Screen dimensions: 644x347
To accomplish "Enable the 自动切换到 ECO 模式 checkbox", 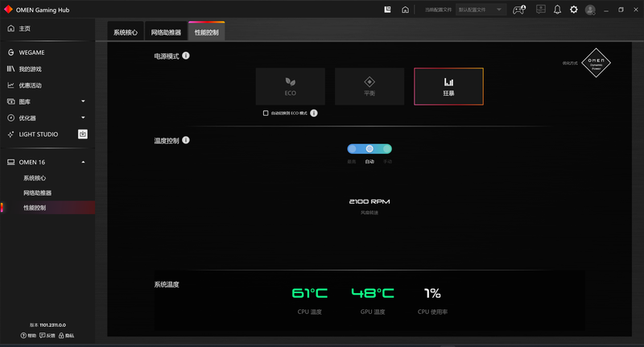I will click(266, 114).
